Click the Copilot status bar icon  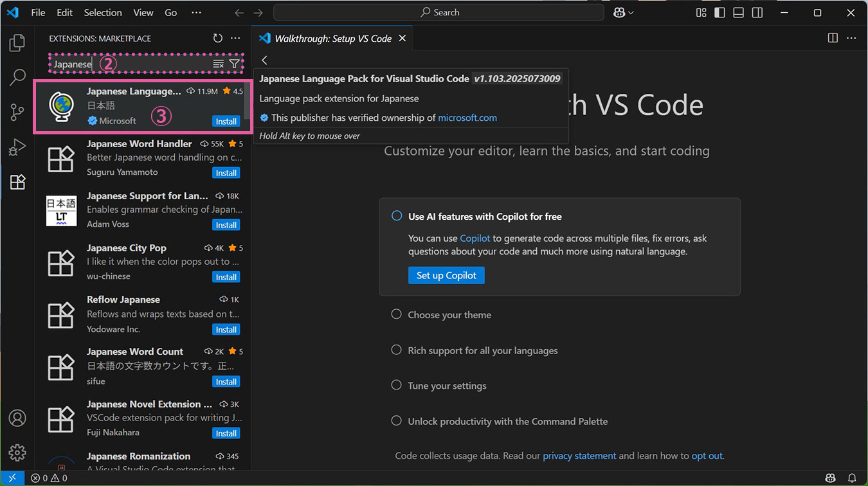[x=831, y=478]
